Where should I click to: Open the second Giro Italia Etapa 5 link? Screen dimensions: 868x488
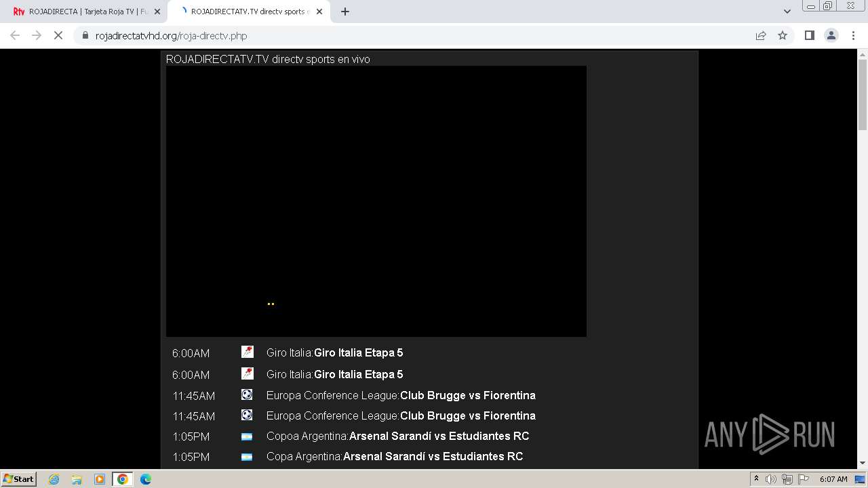358,374
